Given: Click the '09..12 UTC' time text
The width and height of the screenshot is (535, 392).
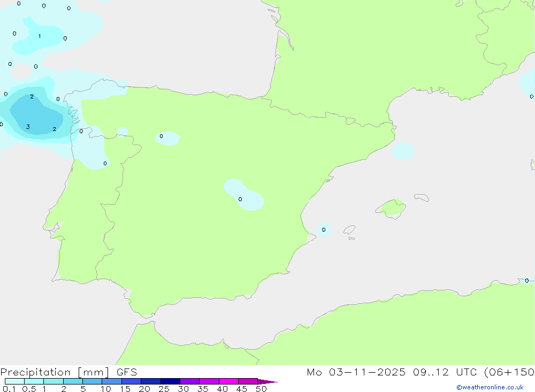Looking at the screenshot, I should point(444,372).
